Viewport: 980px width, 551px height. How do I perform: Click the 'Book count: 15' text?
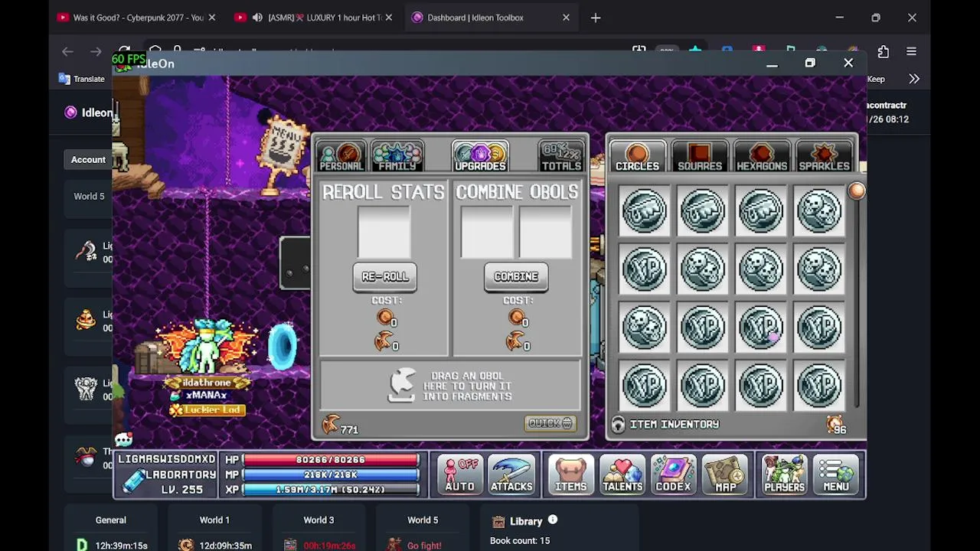click(520, 540)
